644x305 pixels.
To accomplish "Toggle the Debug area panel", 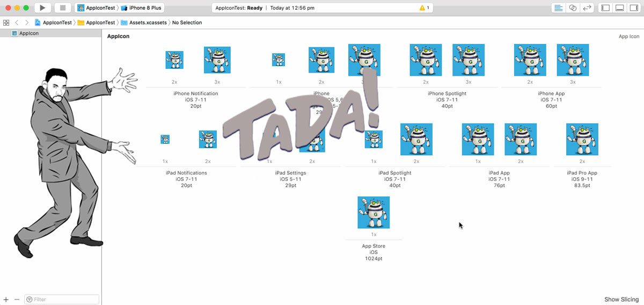I will pyautogui.click(x=620, y=8).
